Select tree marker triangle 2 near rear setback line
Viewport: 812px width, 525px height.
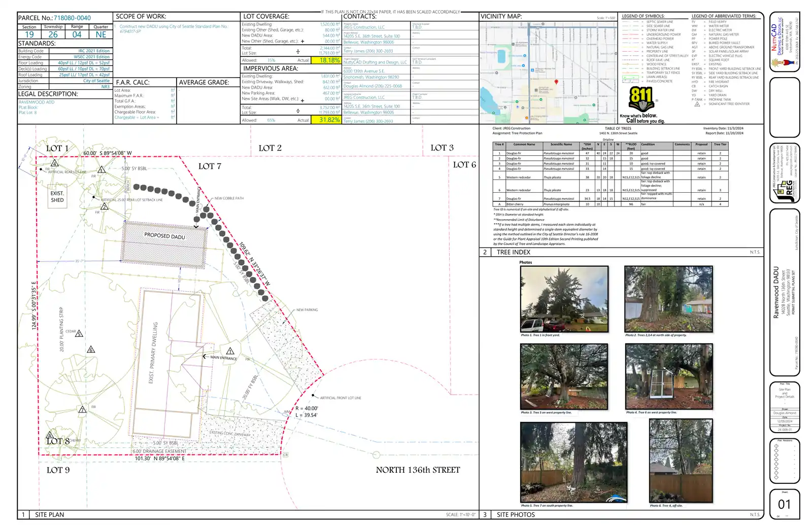pyautogui.click(x=104, y=206)
